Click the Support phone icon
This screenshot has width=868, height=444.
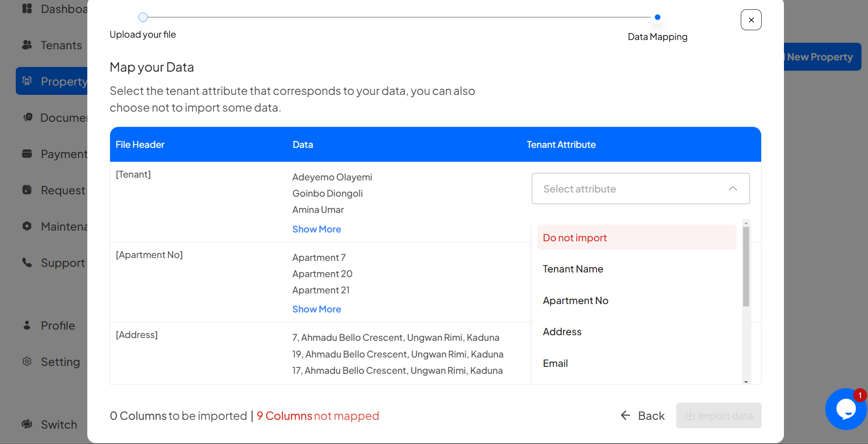pos(27,263)
